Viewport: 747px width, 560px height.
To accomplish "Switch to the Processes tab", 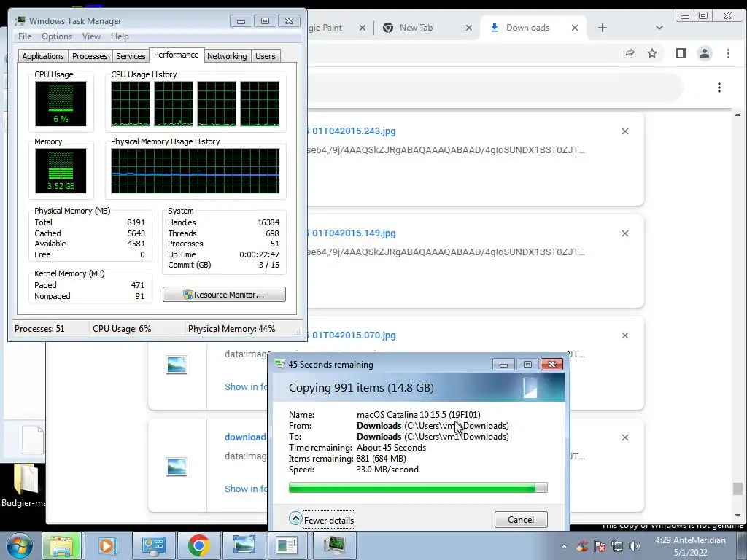I will 90,56.
